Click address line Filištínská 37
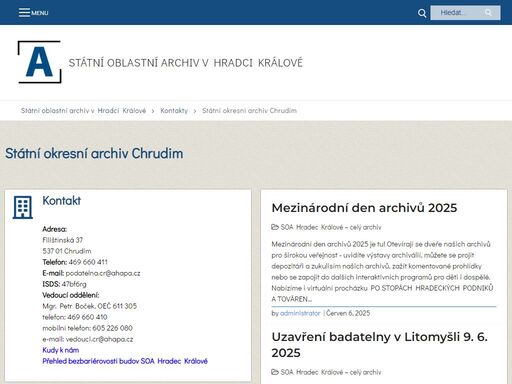Screen dimensions: 512x384 click(63, 240)
